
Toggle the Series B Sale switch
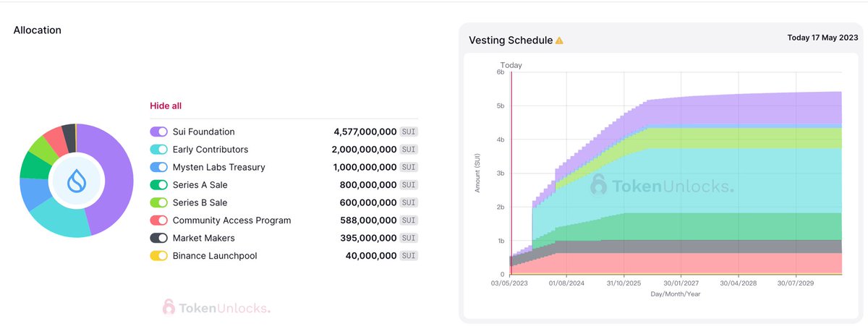click(x=158, y=202)
